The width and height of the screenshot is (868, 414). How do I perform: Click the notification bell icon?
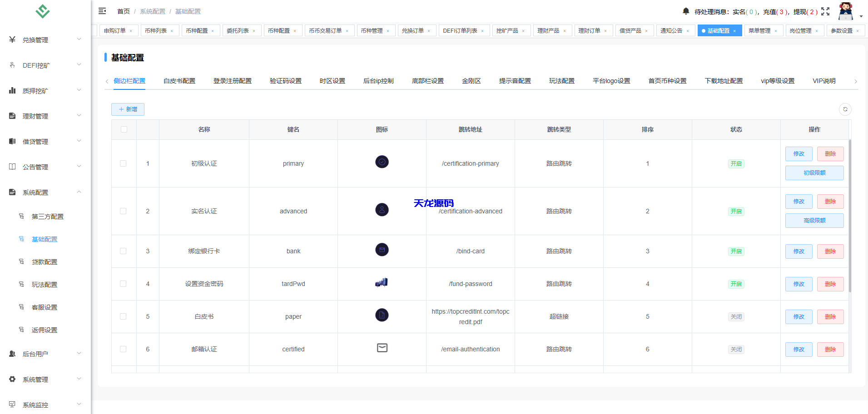click(x=686, y=11)
